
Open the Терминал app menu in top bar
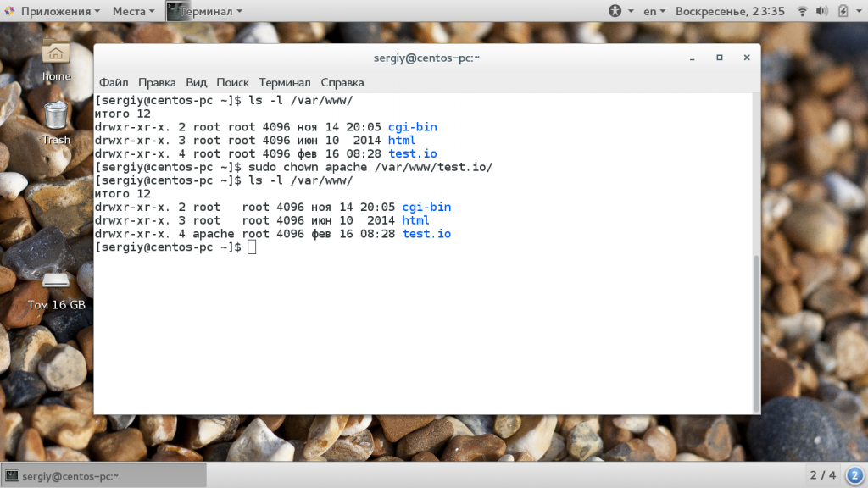[x=205, y=11]
